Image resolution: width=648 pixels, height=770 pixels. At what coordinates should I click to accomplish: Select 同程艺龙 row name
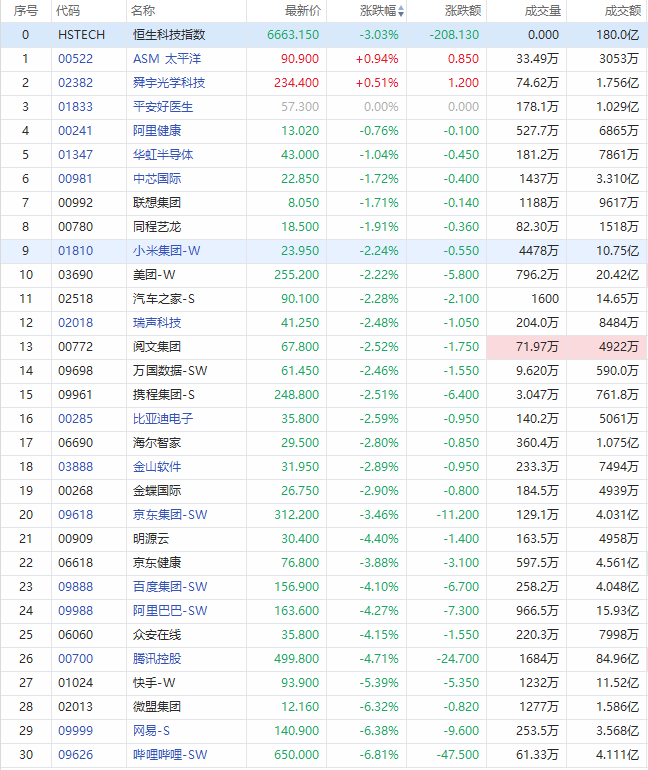[157, 227]
